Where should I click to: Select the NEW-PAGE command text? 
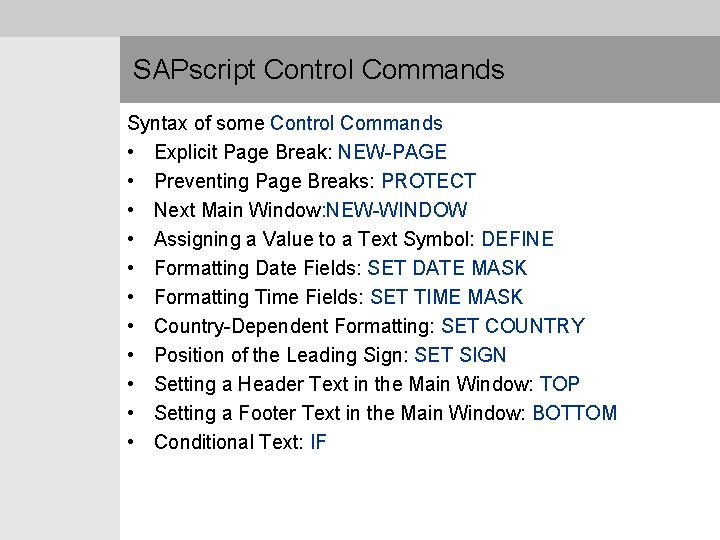click(x=392, y=152)
